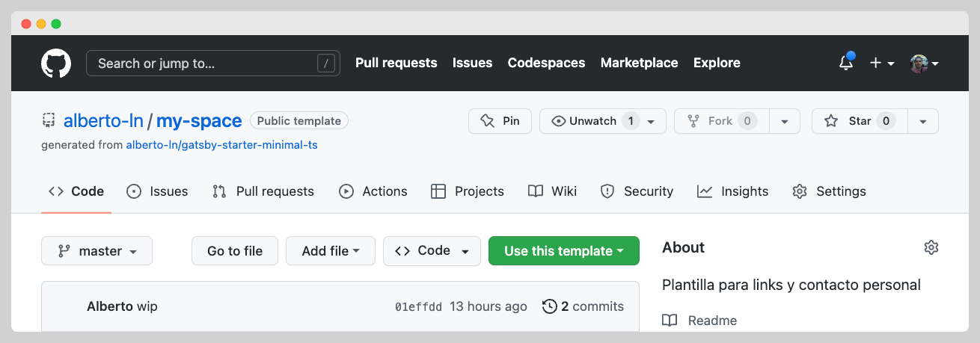Image resolution: width=980 pixels, height=343 pixels.
Task: Pin this repository
Action: [x=500, y=121]
